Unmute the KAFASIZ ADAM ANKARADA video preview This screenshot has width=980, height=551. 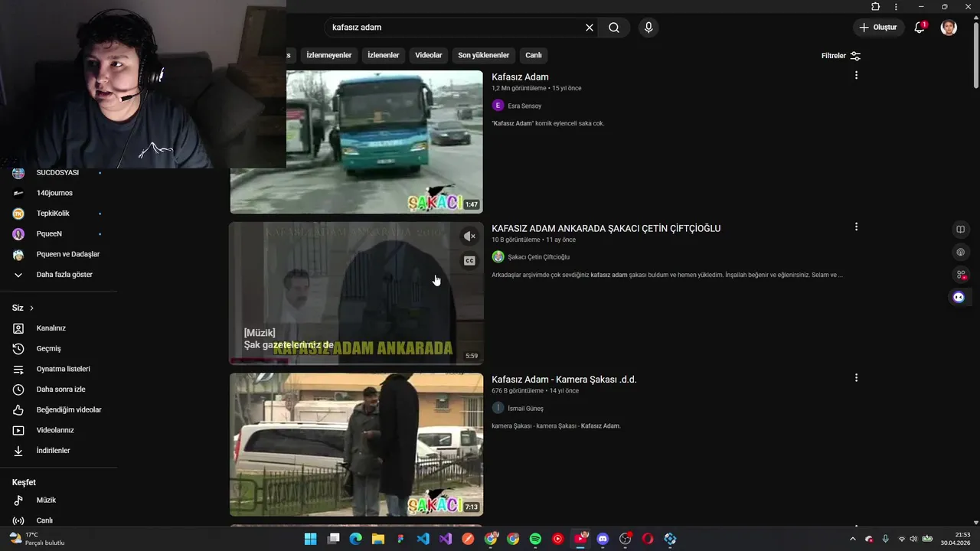click(469, 236)
